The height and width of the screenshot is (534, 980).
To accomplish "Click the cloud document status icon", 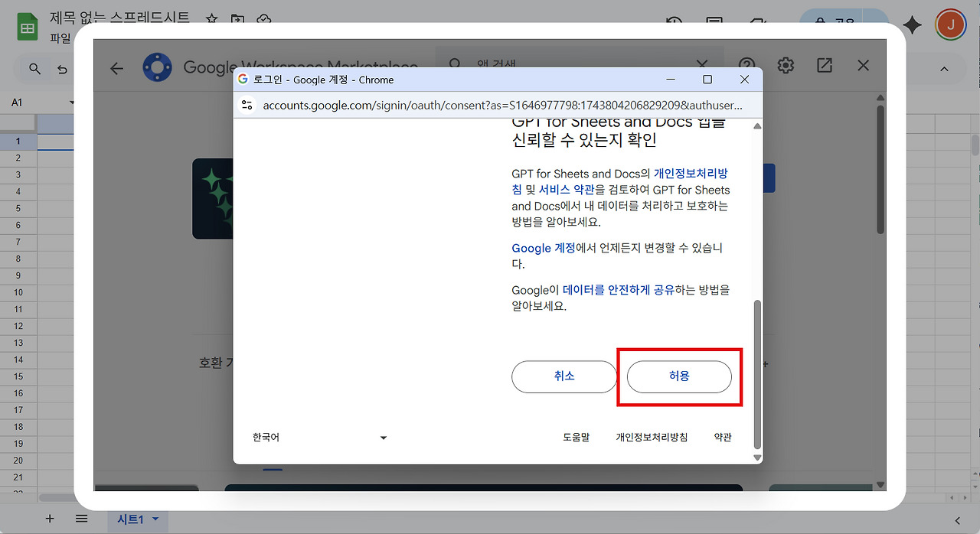I will click(263, 18).
